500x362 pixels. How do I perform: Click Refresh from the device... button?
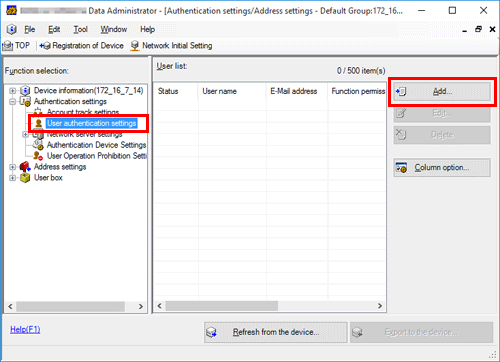point(276,332)
